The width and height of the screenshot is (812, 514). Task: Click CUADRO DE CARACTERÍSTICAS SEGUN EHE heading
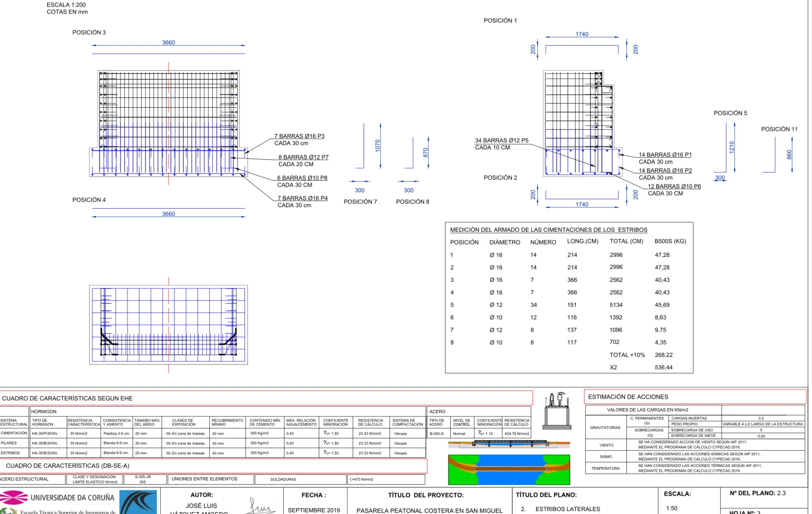click(x=67, y=398)
